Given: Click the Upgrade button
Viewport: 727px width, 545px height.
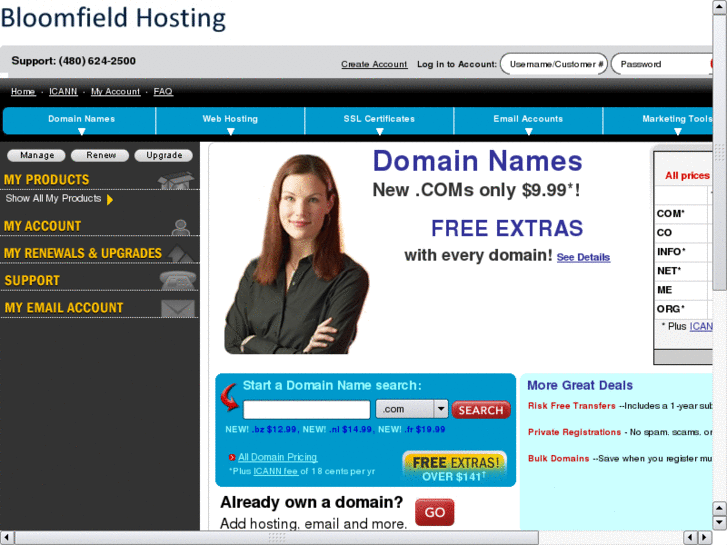Looking at the screenshot, I should 164,155.
